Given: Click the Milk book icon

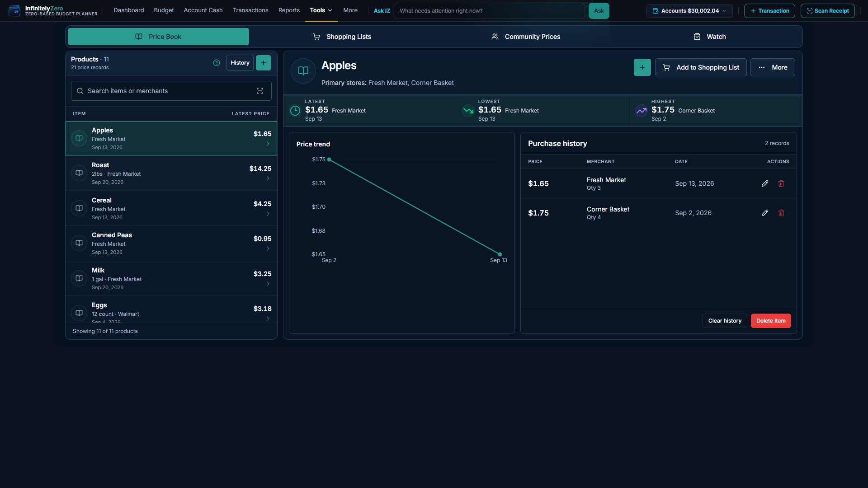Looking at the screenshot, I should pyautogui.click(x=79, y=278).
